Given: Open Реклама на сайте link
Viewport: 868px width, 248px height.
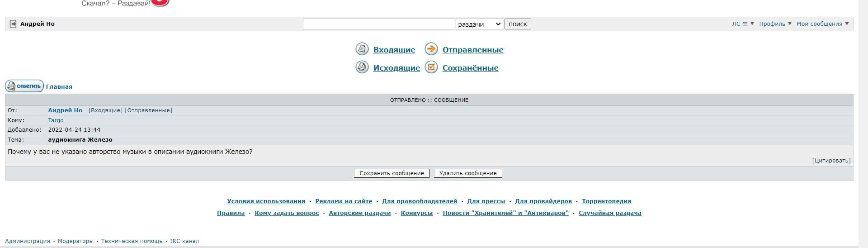Looking at the screenshot, I should coord(344,201).
